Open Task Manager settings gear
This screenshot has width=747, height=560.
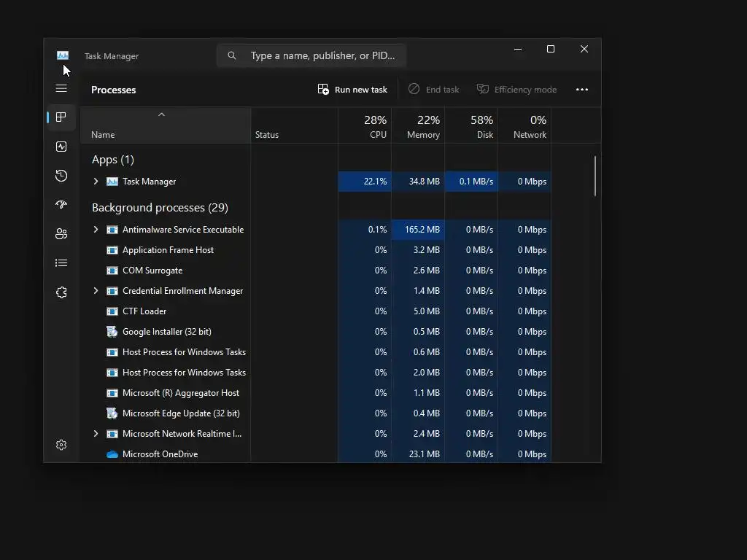coord(61,445)
